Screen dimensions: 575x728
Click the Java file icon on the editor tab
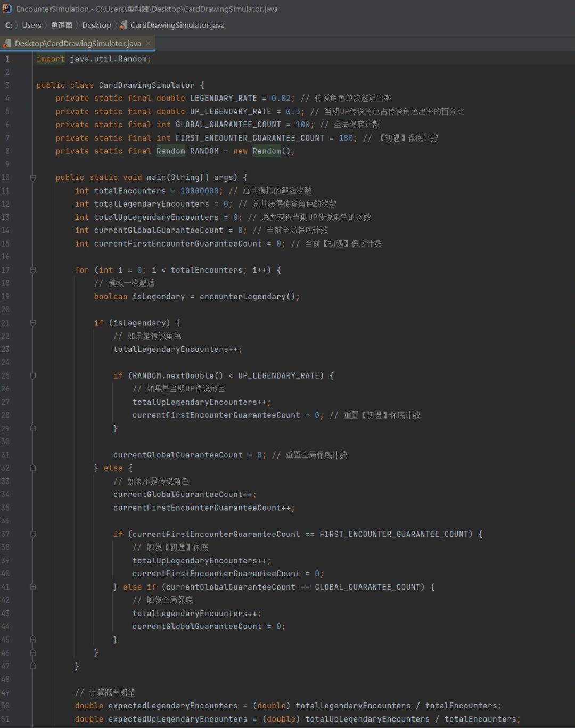(x=7, y=43)
